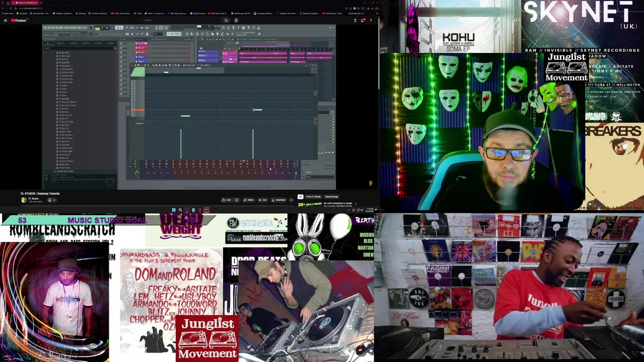The image size is (644, 362).
Task: Open the YouTube hamburger guide menu
Action: 6,21
